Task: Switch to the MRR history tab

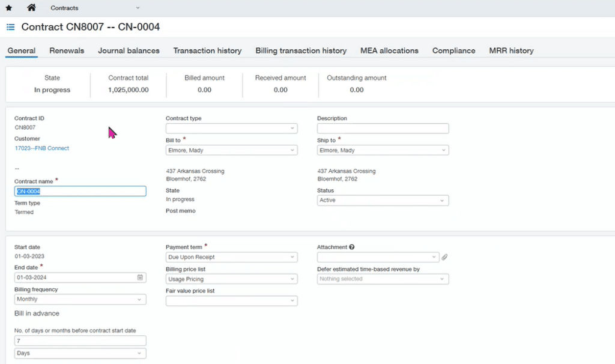Action: (x=512, y=50)
